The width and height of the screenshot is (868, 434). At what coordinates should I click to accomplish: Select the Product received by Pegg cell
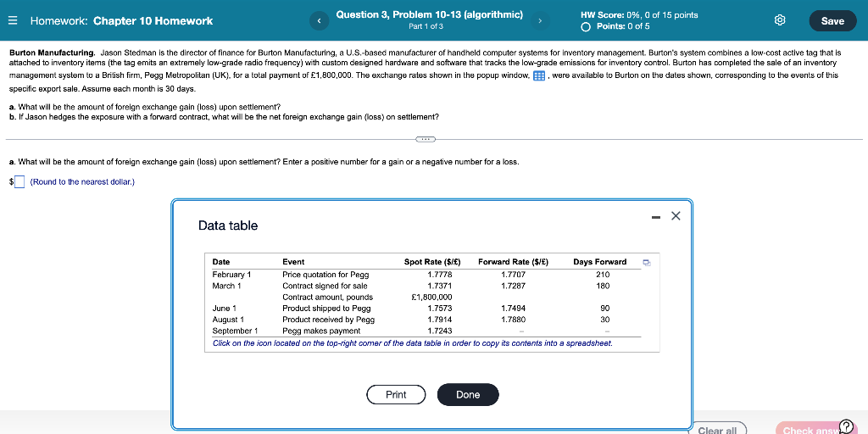click(328, 320)
